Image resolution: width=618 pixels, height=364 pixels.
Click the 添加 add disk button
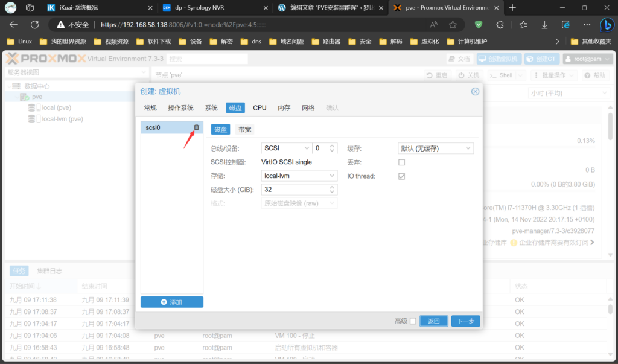172,302
